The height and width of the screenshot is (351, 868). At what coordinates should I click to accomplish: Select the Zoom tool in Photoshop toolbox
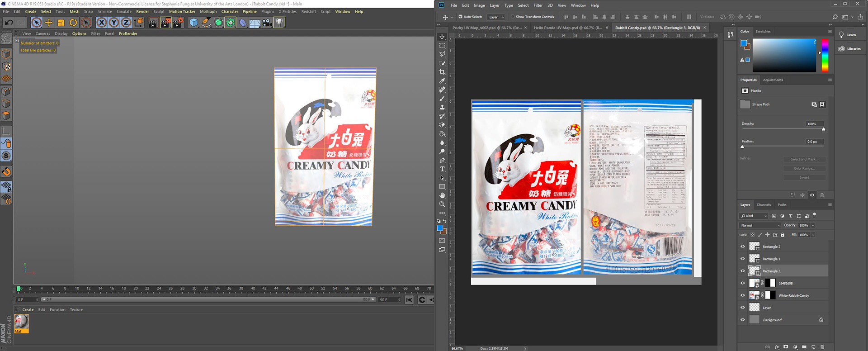(442, 204)
